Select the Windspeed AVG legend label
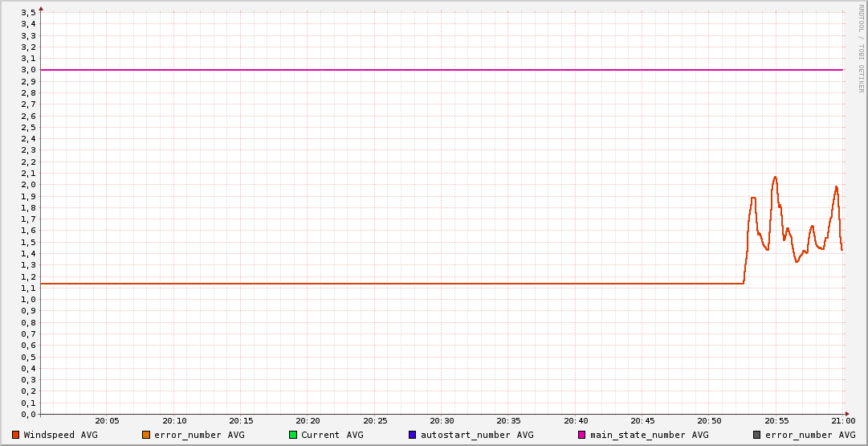Screen dimensions: 868x446 (x=61, y=435)
